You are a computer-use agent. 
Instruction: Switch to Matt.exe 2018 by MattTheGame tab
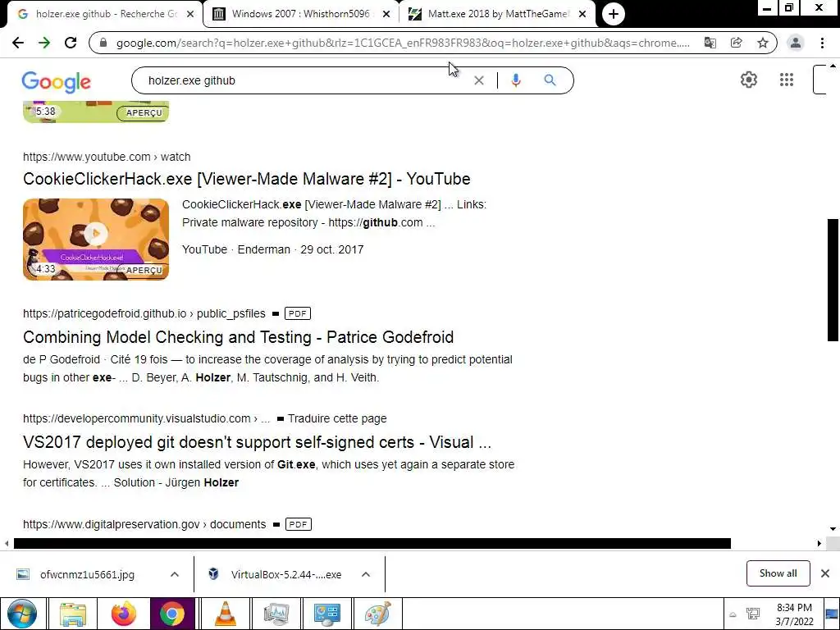[498, 15]
